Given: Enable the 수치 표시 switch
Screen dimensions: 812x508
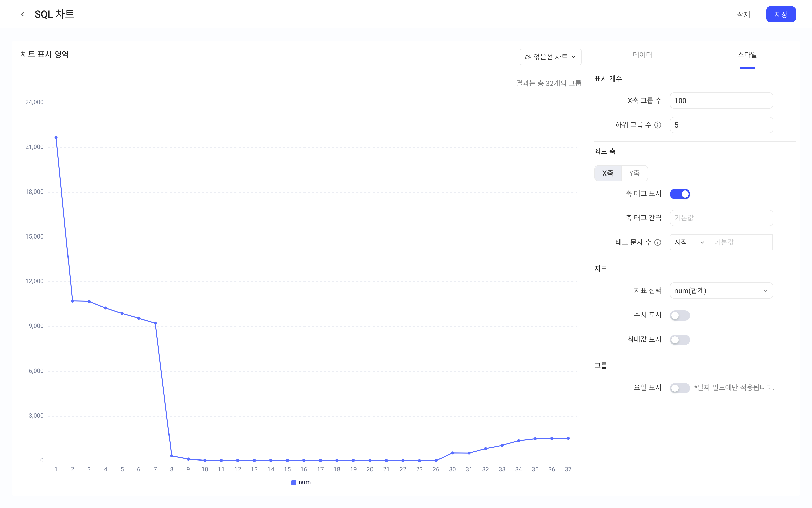Looking at the screenshot, I should point(680,315).
